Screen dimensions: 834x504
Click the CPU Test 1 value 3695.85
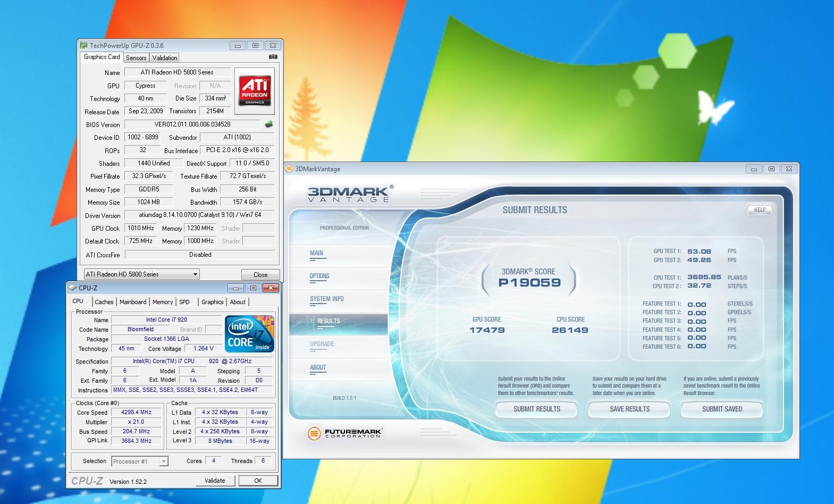click(704, 277)
